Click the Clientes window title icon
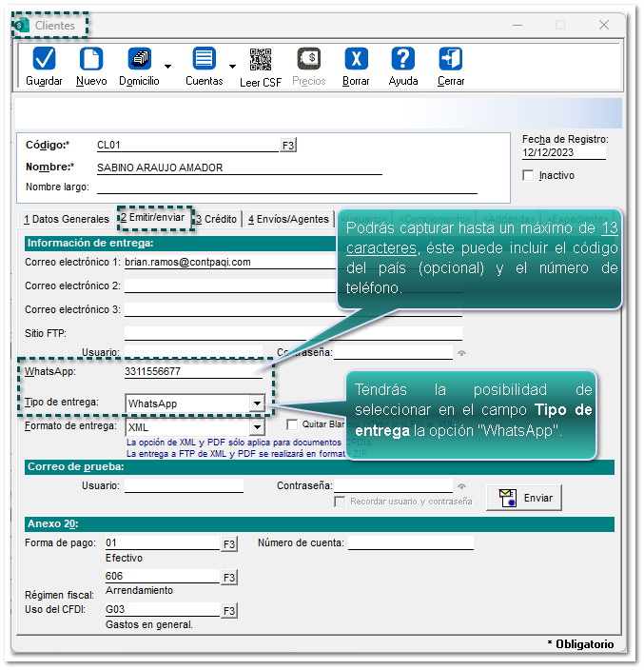 click(x=21, y=25)
